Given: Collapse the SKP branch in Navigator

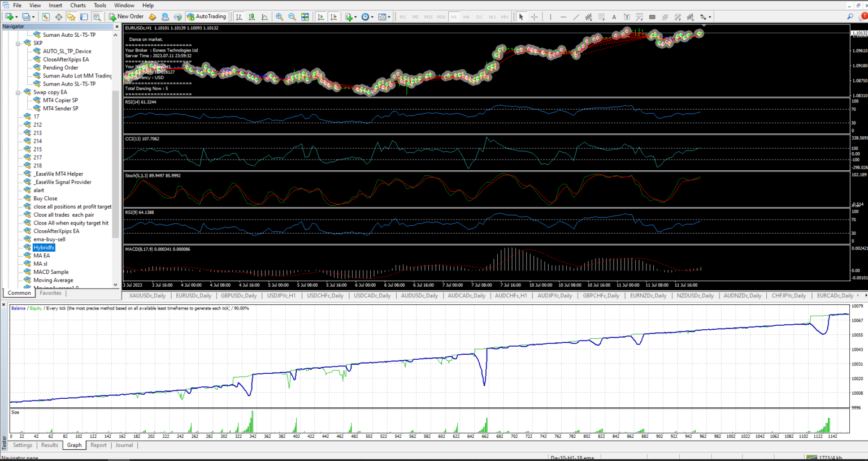Looking at the screenshot, I should (x=19, y=42).
